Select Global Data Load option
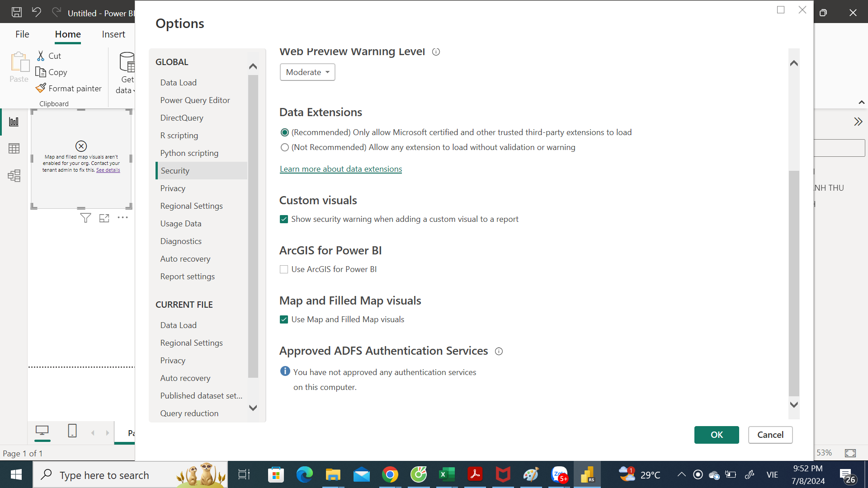 [178, 83]
